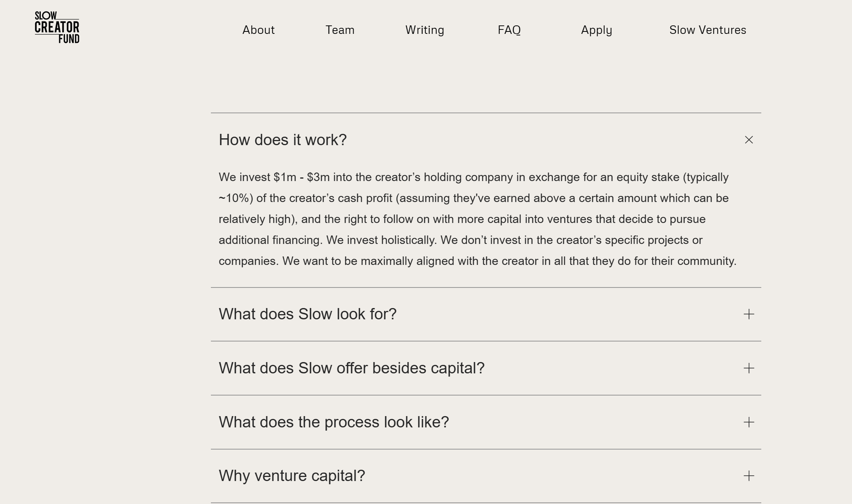Open the Team page
Viewport: 852px width, 504px height.
click(340, 30)
